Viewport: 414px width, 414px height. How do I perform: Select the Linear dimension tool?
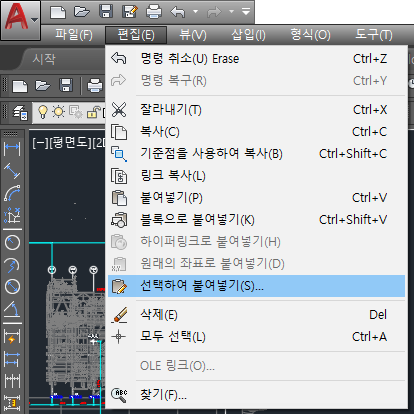(12, 149)
